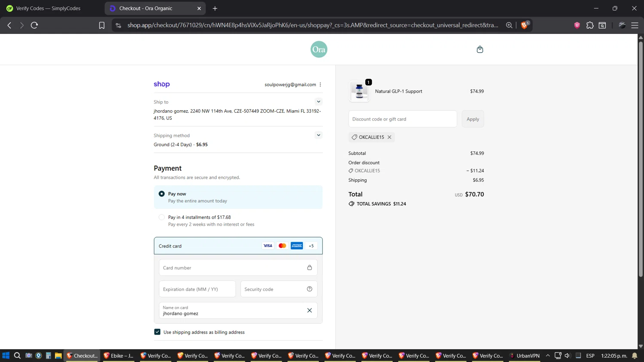Expand the Ship to address section
Screen dimensions: 644x362
[x=319, y=102]
